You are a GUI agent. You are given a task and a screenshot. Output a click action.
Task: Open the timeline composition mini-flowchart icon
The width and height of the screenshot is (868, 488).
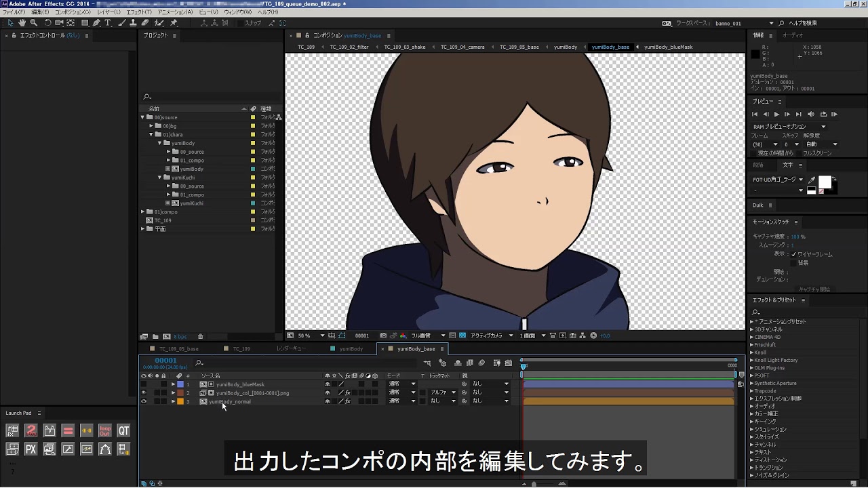point(427,363)
